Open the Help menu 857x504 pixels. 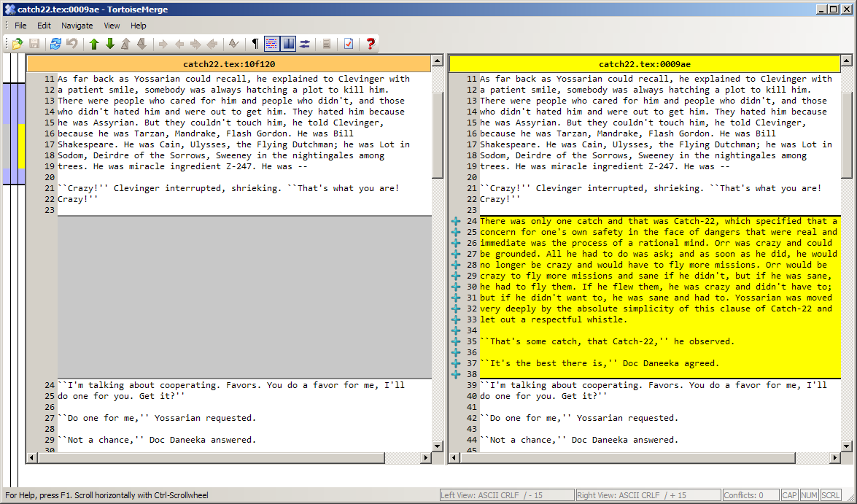pos(139,26)
